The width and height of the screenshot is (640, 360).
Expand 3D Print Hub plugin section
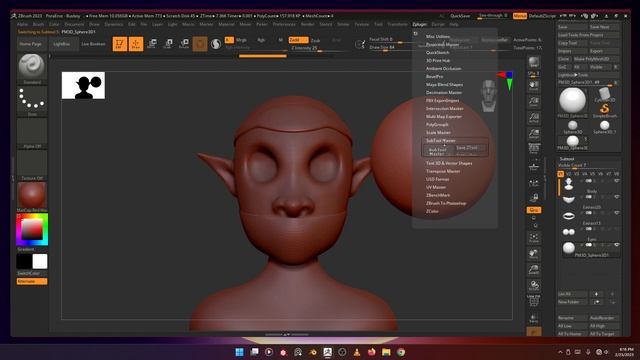coord(438,60)
